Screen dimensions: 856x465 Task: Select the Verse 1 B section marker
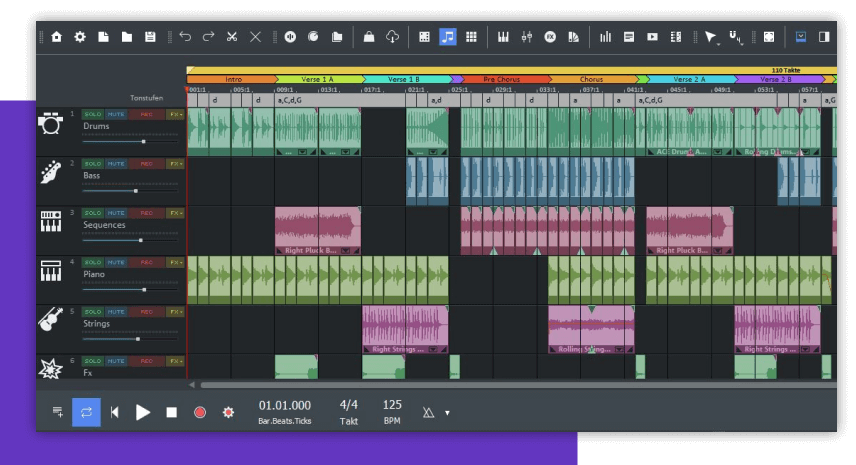tap(405, 79)
